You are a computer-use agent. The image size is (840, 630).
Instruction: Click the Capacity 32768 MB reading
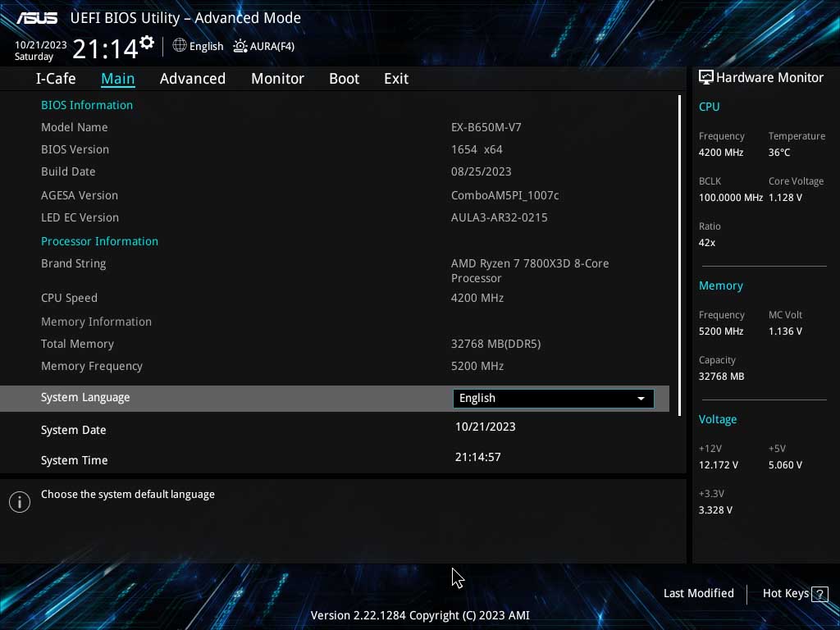click(722, 377)
